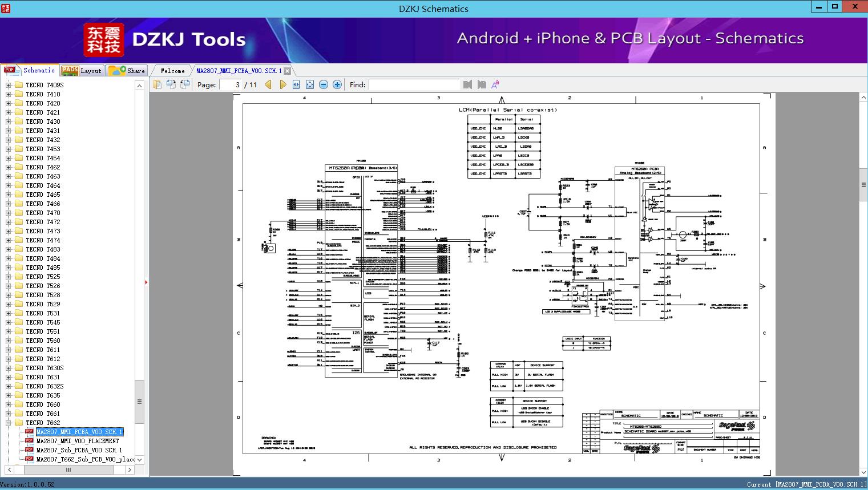Image resolution: width=868 pixels, height=490 pixels.
Task: Open the Share tab
Action: pyautogui.click(x=127, y=71)
